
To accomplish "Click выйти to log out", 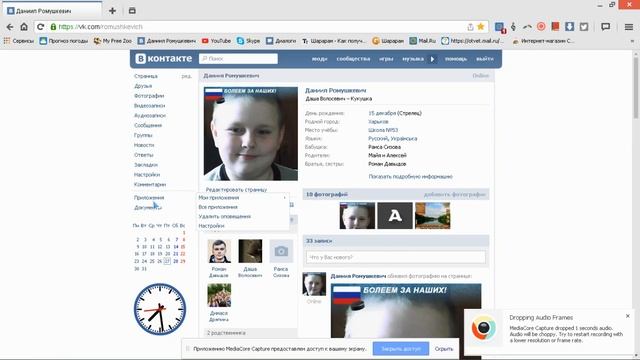I will click(484, 59).
